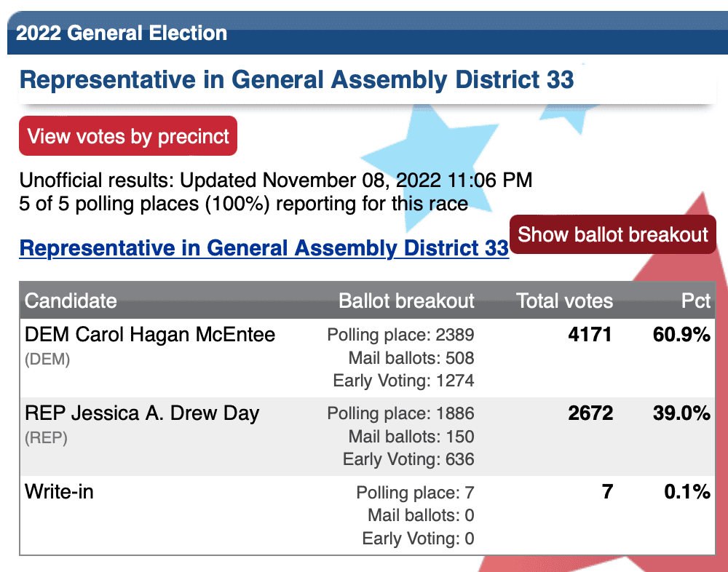Viewport: 728px width, 572px height.
Task: Click the page title Representative in General Assembly District 33
Action: (x=297, y=79)
